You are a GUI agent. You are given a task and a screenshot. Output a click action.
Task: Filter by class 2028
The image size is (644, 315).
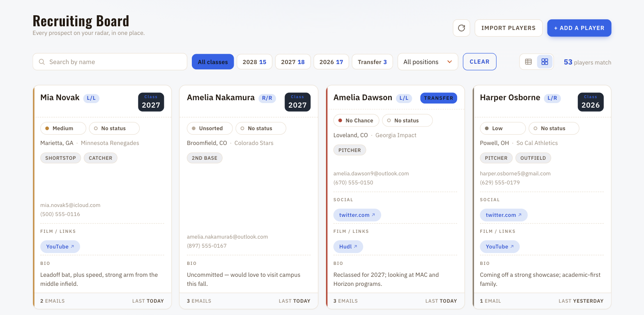[254, 62]
